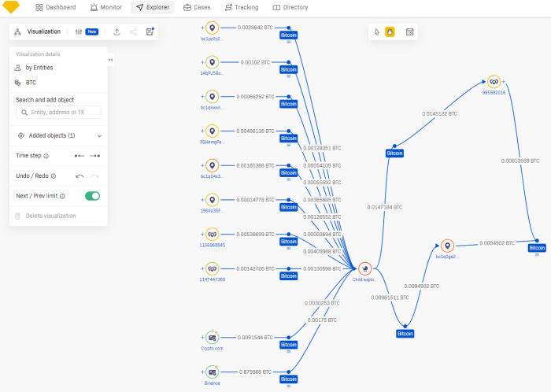Viewport: 551px width, 392px height.
Task: Expand the 985582016 cluster node with plus
Action: (504, 81)
